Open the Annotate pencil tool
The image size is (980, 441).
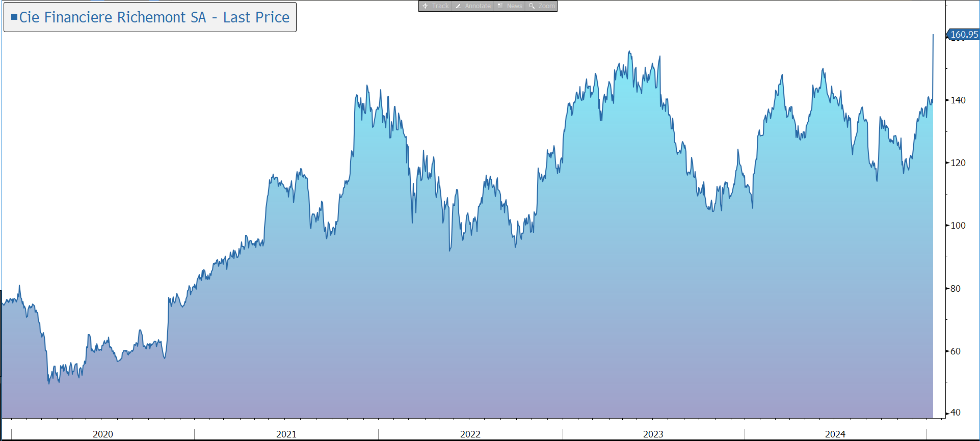[472, 6]
